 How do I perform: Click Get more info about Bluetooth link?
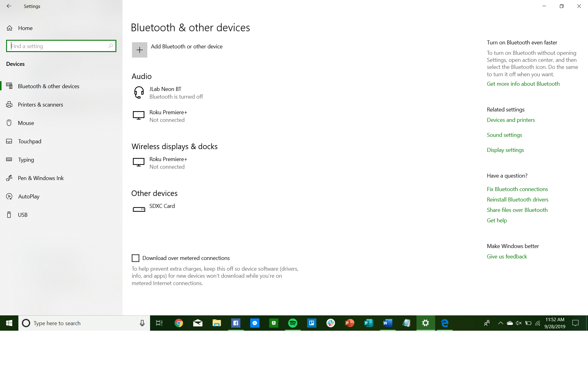[523, 84]
